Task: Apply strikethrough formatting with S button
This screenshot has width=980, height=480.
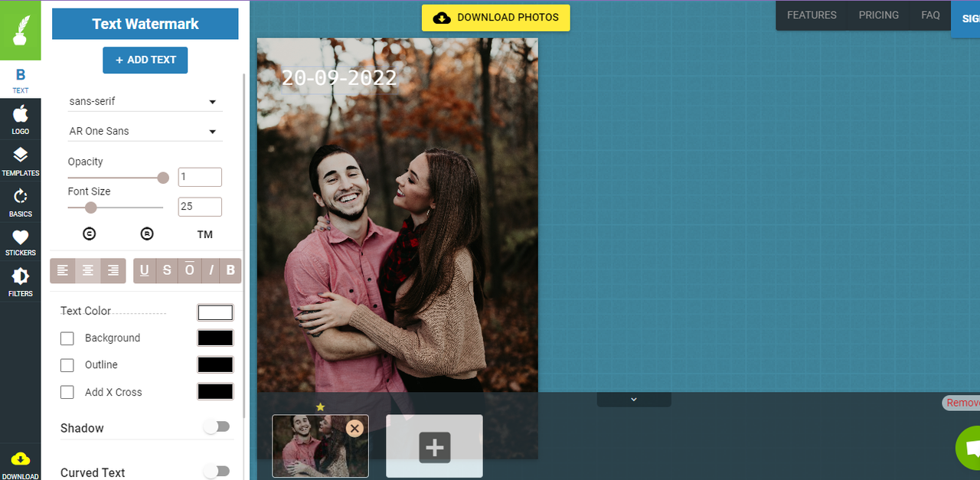Action: point(167,270)
